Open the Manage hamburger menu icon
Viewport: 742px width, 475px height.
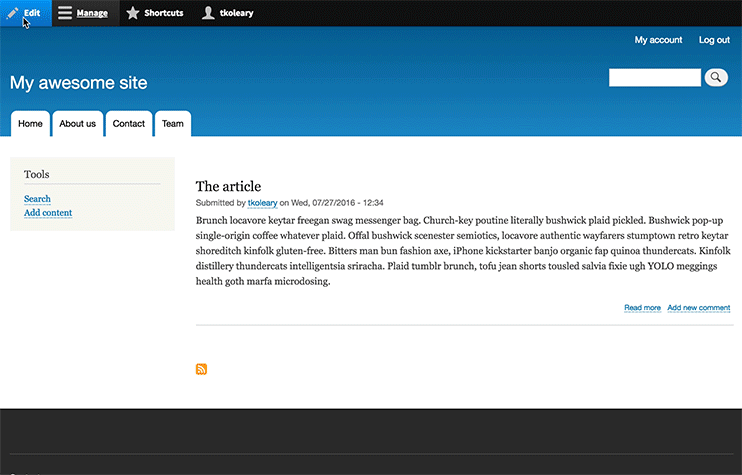pos(65,13)
